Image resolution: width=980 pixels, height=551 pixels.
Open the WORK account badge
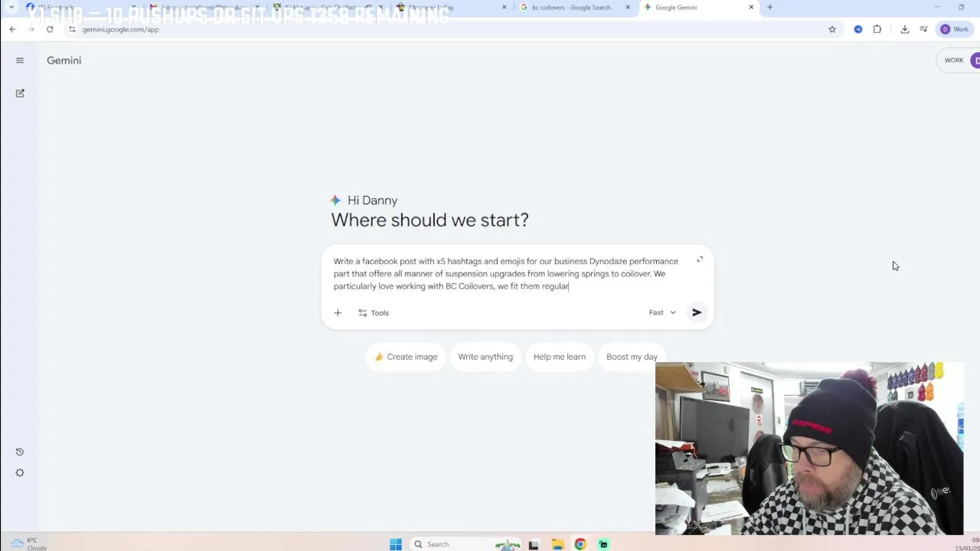tap(954, 60)
